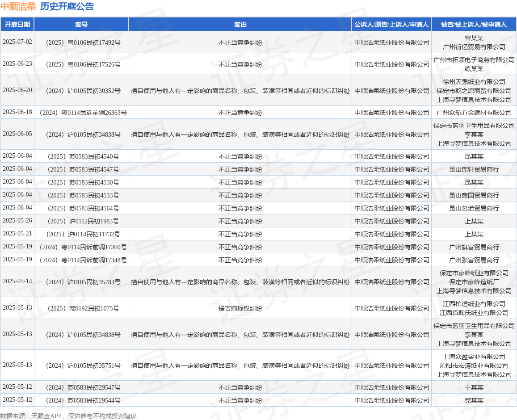Select the 被告/被上诉人/被申请人 header
This screenshot has height=420, width=517.
coord(474,25)
